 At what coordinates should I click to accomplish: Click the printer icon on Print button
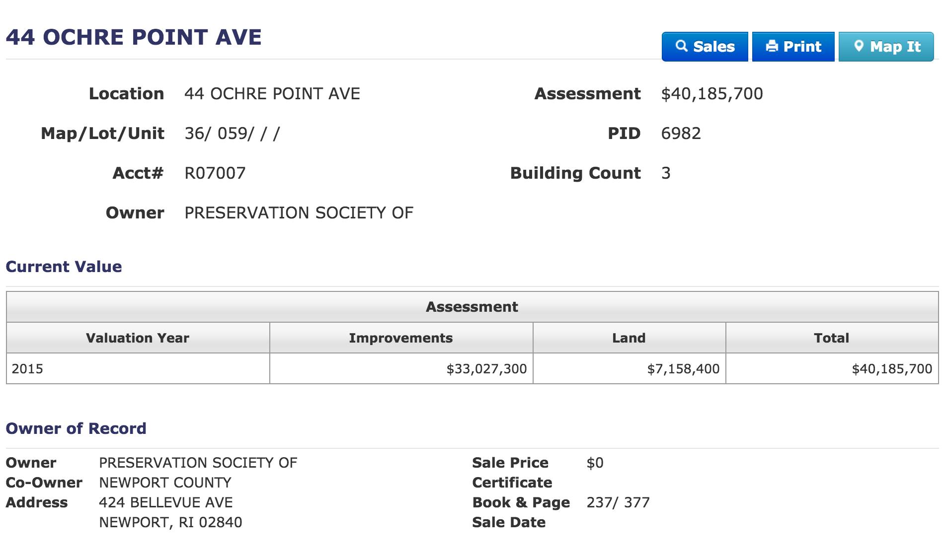[x=772, y=46]
